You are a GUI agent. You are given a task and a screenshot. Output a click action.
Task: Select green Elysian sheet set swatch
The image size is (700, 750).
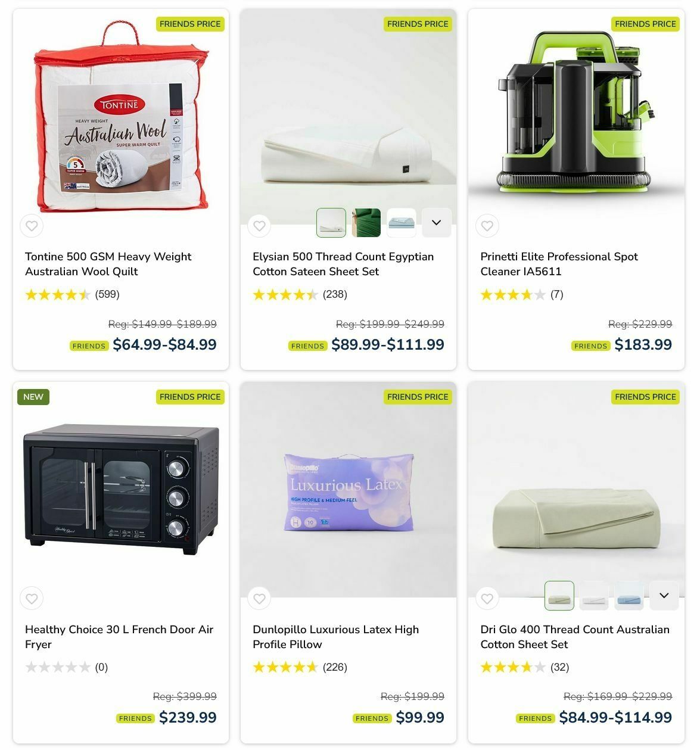coord(366,223)
